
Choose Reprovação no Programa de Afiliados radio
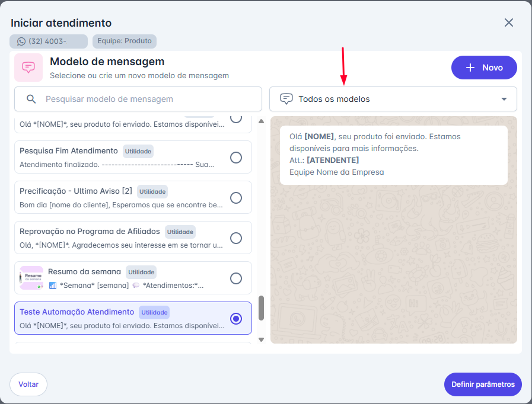tap(236, 238)
